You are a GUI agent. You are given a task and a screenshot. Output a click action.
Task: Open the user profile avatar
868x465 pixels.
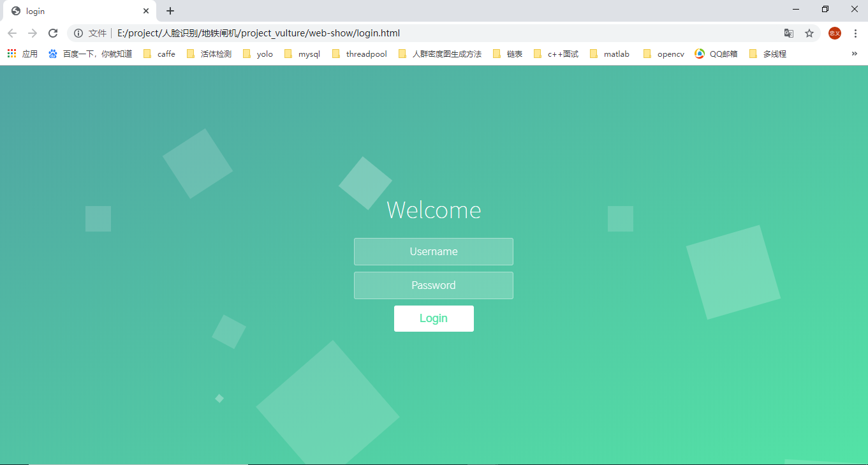835,33
